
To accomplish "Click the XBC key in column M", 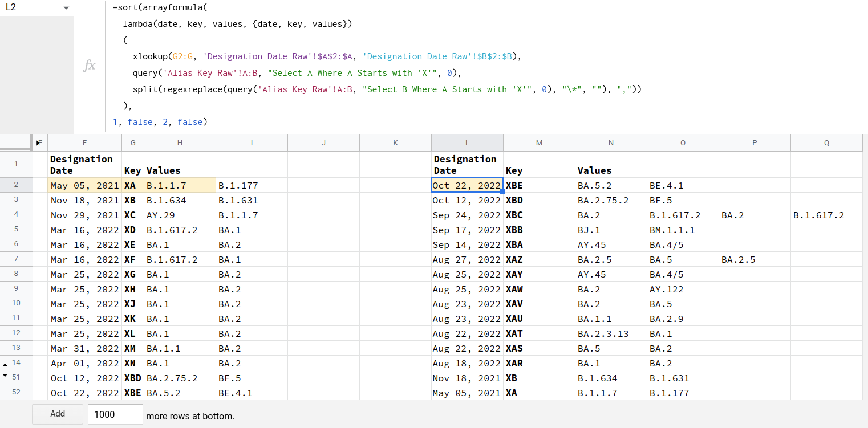I will tap(539, 215).
